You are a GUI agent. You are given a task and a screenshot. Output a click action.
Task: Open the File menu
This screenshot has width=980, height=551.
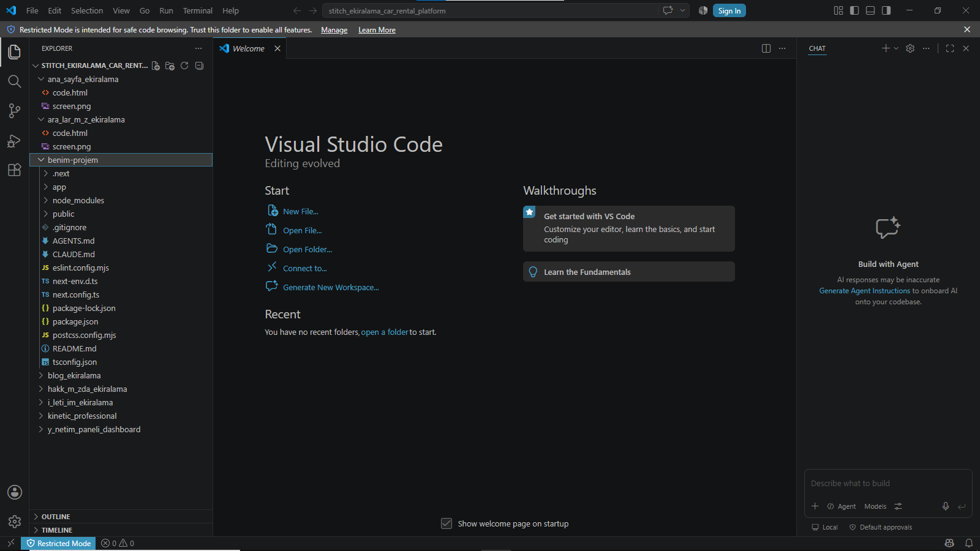pos(32,10)
